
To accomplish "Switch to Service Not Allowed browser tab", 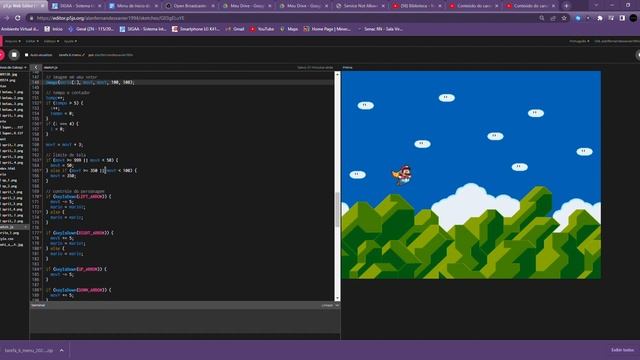I will 361,6.
